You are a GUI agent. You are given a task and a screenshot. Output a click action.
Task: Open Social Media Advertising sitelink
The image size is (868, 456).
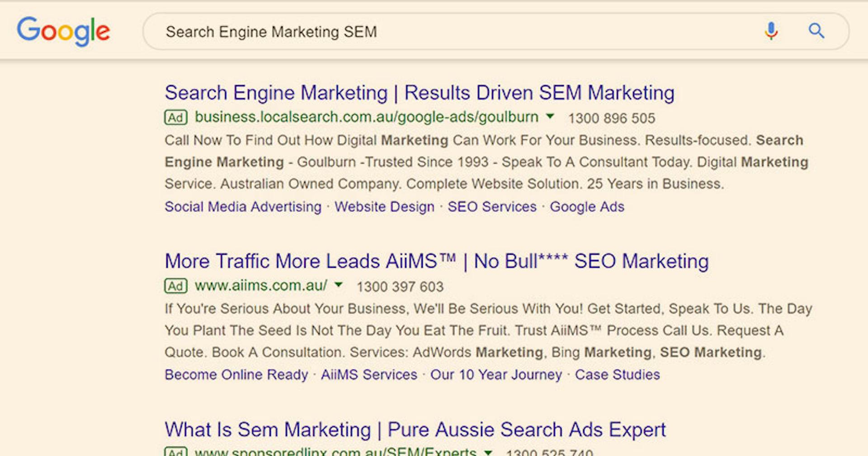pyautogui.click(x=243, y=207)
